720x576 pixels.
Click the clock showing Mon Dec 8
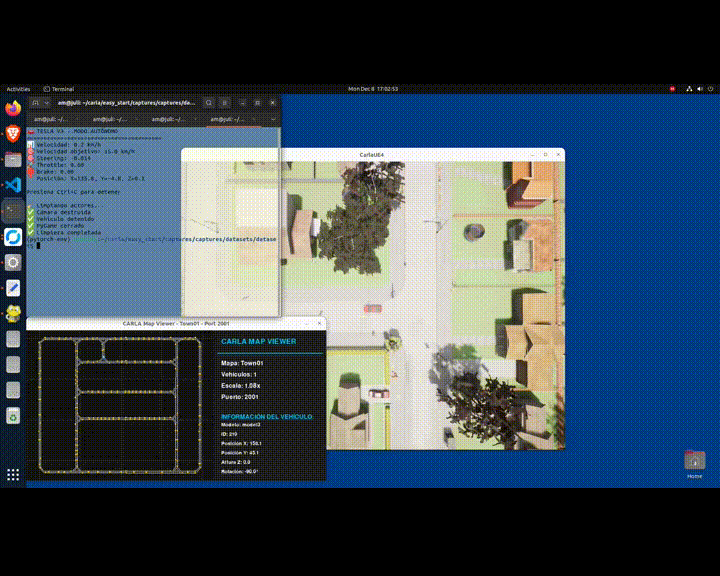click(373, 89)
